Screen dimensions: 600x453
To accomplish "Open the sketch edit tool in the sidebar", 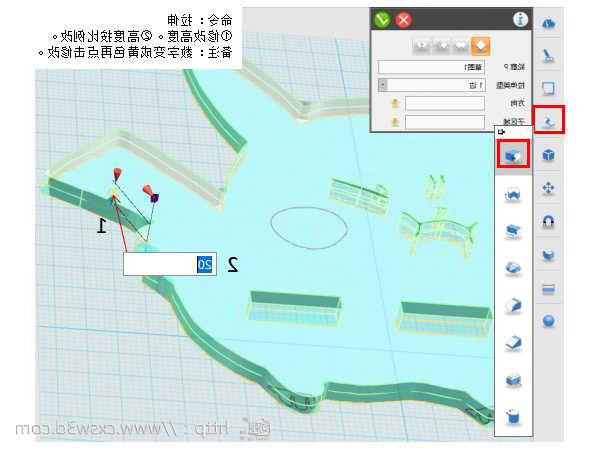I will point(549,88).
